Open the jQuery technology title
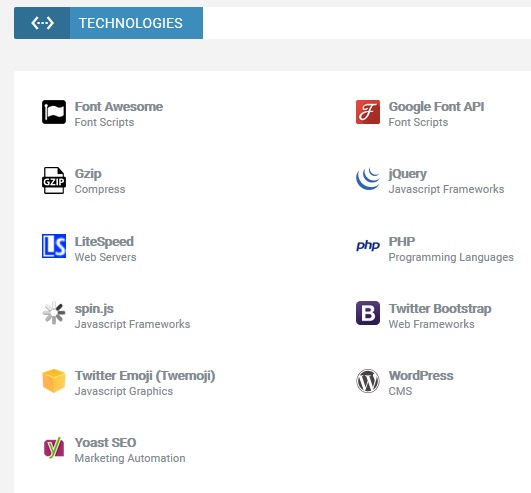Screen dimensions: 531x493 [407, 174]
